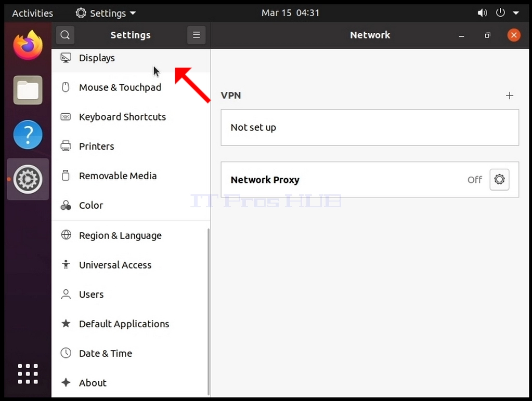Screen dimensions: 532x401
Task: Click the Date & Time clock icon
Action: (66, 353)
